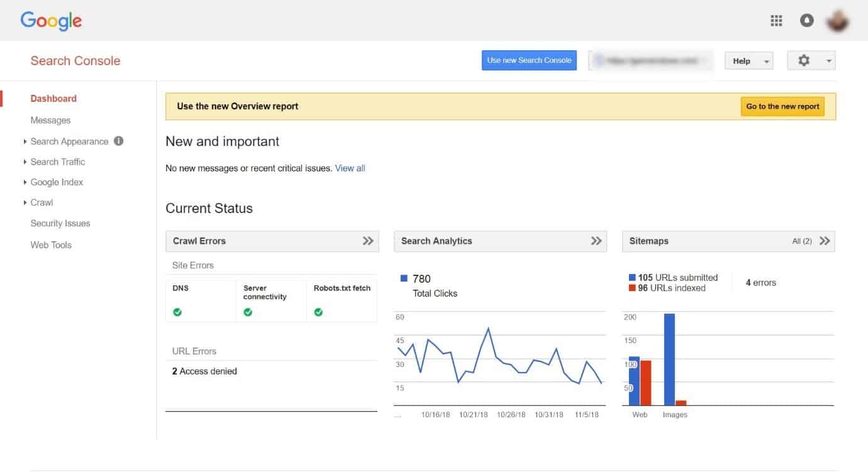Open Google Index section label
The width and height of the screenshot is (868, 472).
57,182
